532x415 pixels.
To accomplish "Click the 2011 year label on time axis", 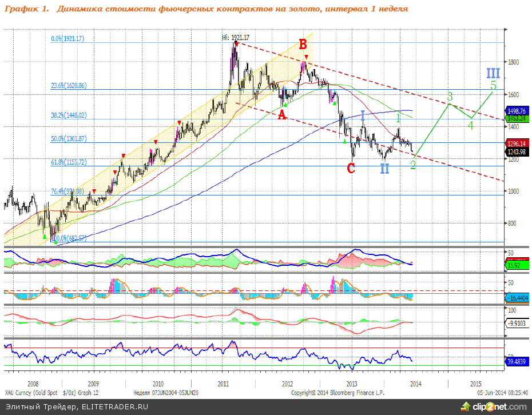I will (x=223, y=384).
